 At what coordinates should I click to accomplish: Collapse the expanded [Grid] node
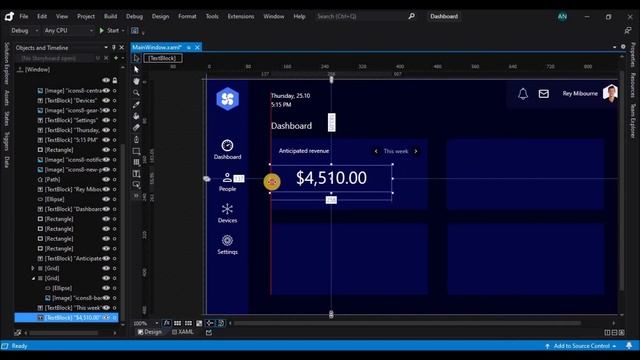point(33,278)
